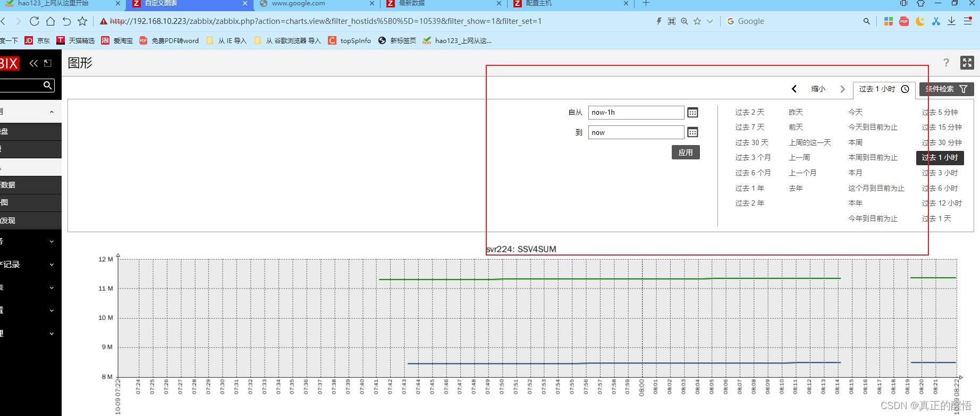The image size is (980, 416).
Task: Click browser back arrow
Action: click(x=3, y=21)
